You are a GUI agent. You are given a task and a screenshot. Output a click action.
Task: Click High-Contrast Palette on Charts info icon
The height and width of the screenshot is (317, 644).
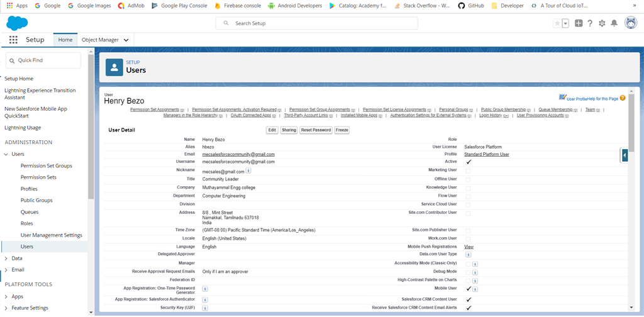click(475, 281)
